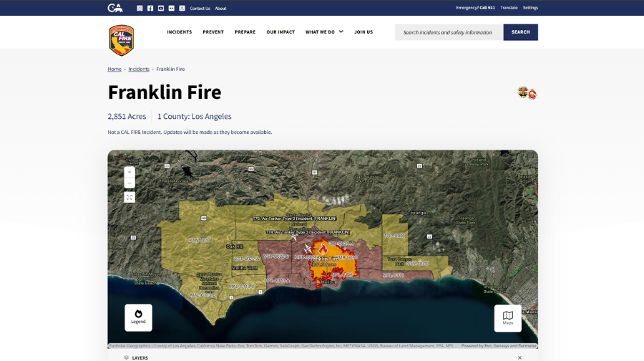Zoom in on the fire map

coord(130,172)
